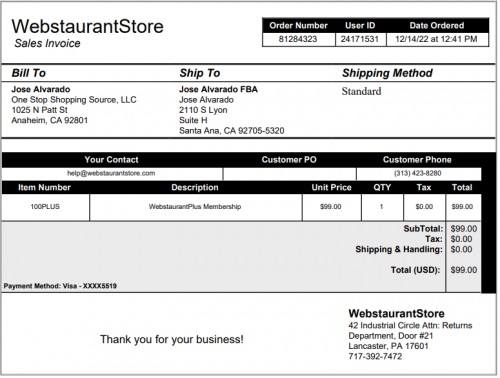The width and height of the screenshot is (500, 378).
Task: Click the date ordered 12/14/22 at 12:41 PM
Action: coord(436,39)
